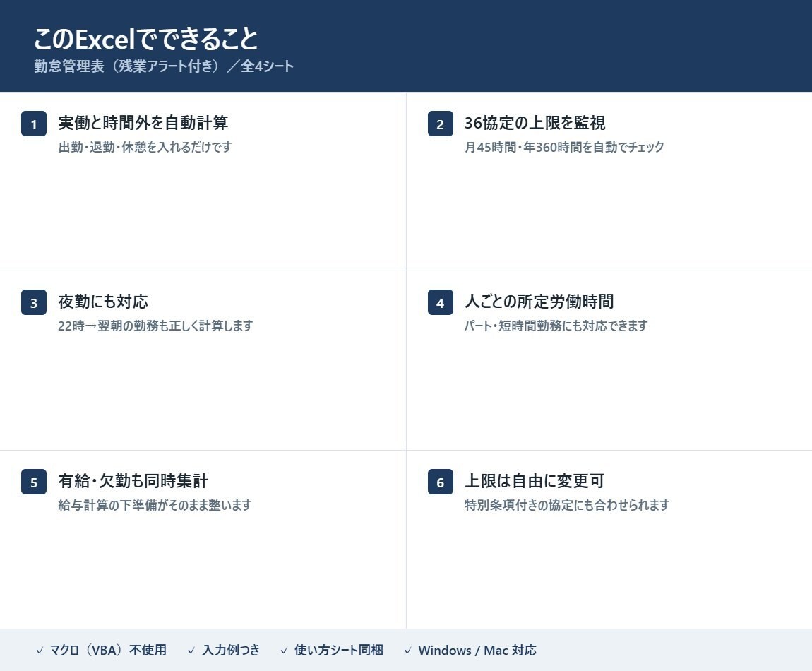The image size is (812, 671).
Task: Click the number 5 badge
Action: click(34, 482)
